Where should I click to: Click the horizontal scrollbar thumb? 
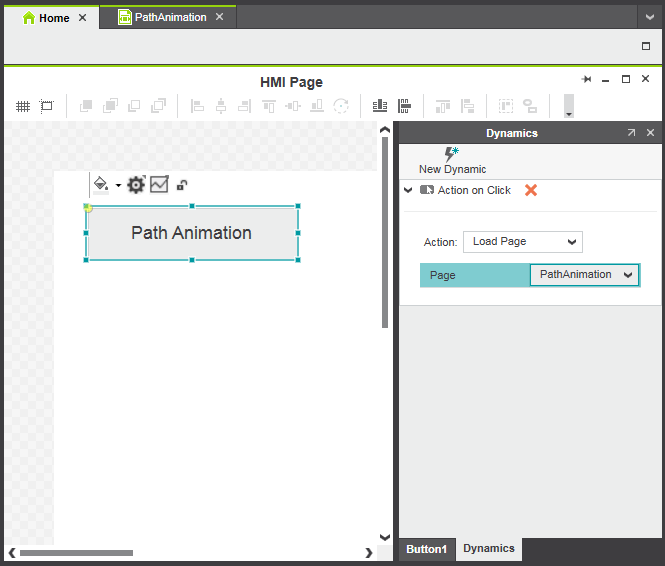tap(76, 552)
